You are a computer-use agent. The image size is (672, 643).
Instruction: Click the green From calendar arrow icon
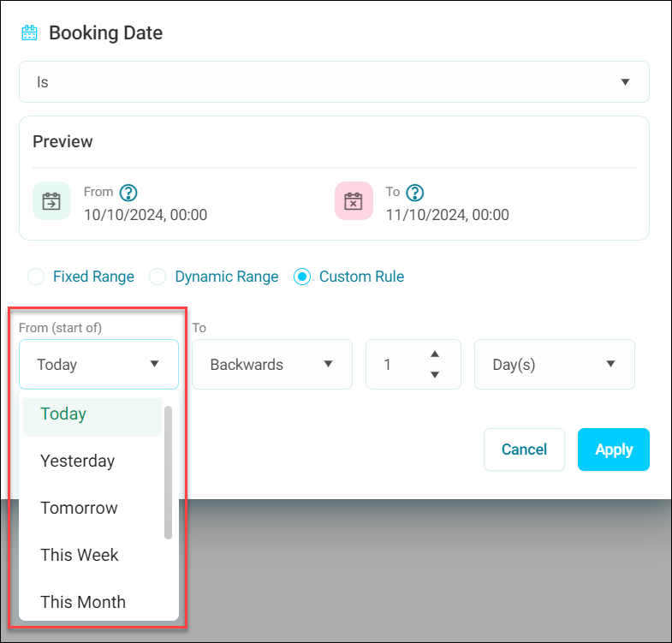pyautogui.click(x=52, y=201)
